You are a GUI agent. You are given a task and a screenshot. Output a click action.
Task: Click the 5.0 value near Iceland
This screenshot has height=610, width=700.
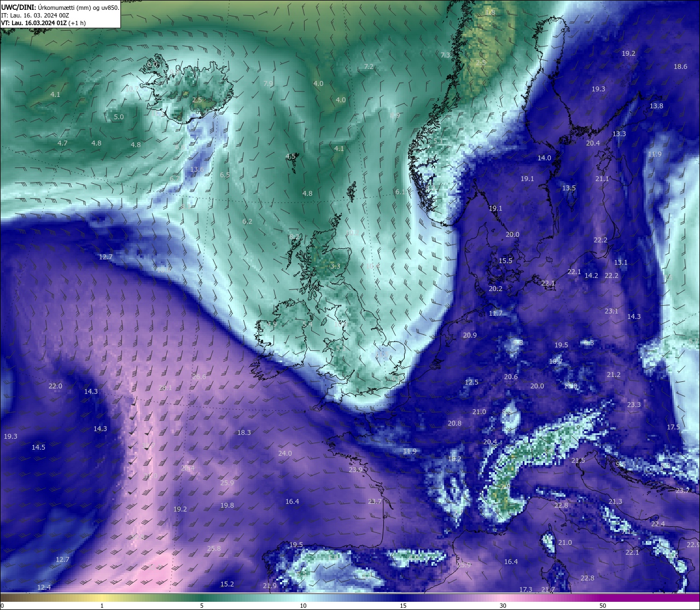point(119,117)
